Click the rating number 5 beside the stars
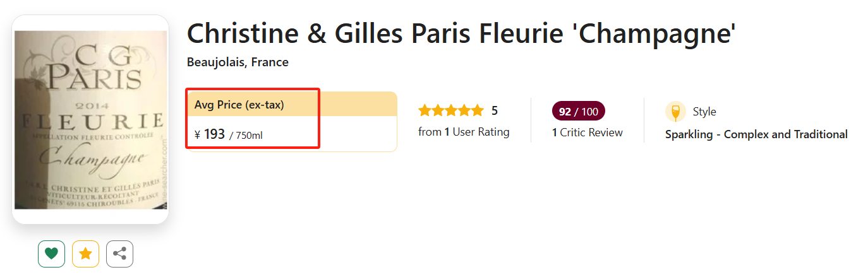 (495, 111)
